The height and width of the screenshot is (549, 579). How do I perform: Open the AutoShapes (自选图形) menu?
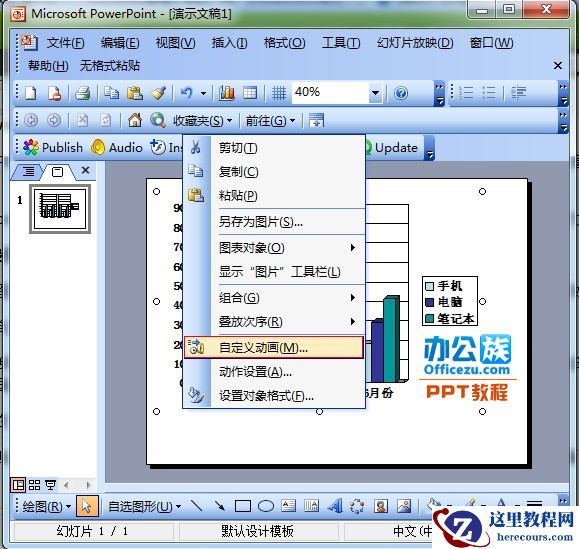tap(145, 506)
